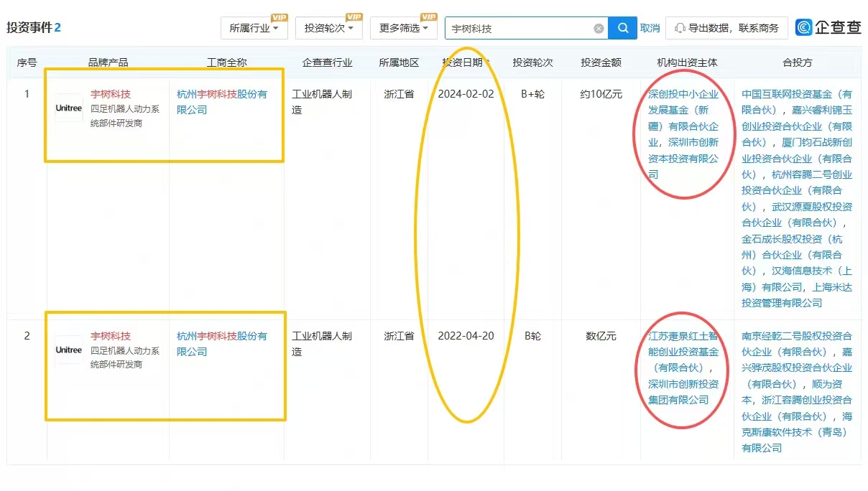Open 厦门钧石战新创业投资合伙企业 link
This screenshot has width=868, height=491.
pos(797,158)
